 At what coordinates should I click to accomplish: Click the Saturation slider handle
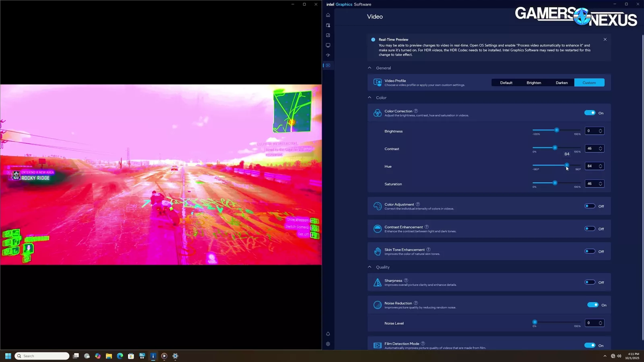pos(555,183)
